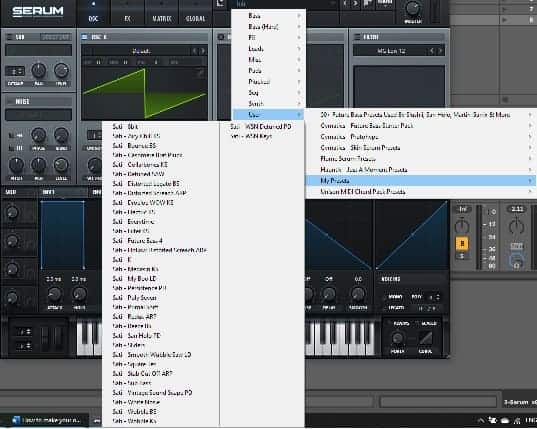The image size is (537, 429).
Task: Expand Unison MIDI Chord Pack Presets folder
Action: click(421, 192)
